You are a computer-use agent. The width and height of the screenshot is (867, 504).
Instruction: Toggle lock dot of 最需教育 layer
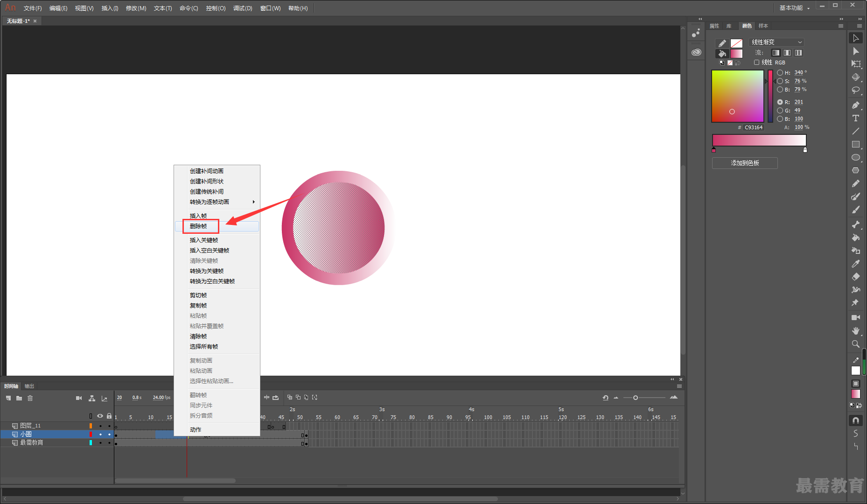click(x=110, y=443)
